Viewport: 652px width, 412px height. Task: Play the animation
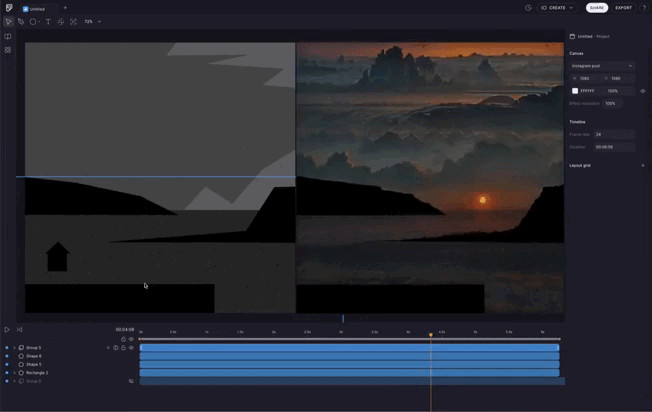click(7, 329)
